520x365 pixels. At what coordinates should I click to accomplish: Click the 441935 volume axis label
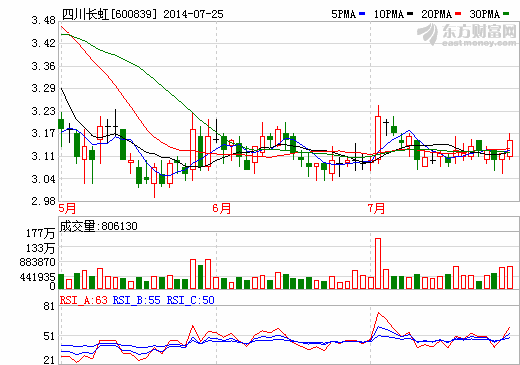tap(37, 277)
